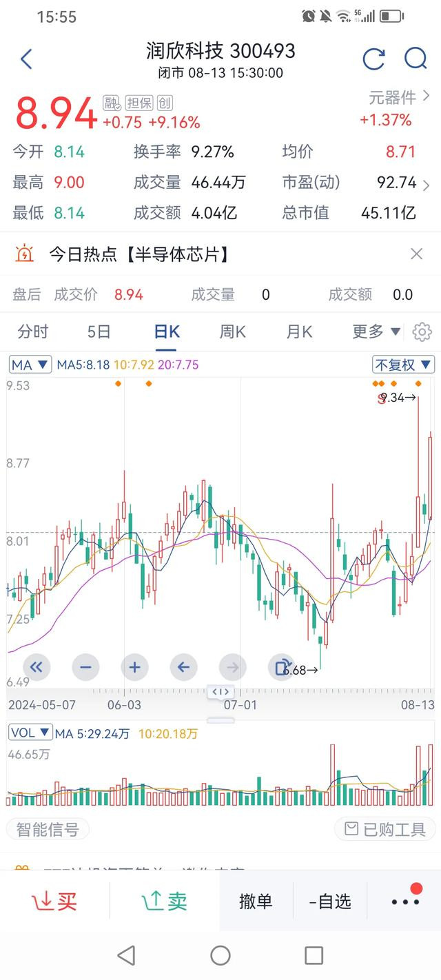Dismiss the 今日热点 banner
441x980 pixels.
416,254
